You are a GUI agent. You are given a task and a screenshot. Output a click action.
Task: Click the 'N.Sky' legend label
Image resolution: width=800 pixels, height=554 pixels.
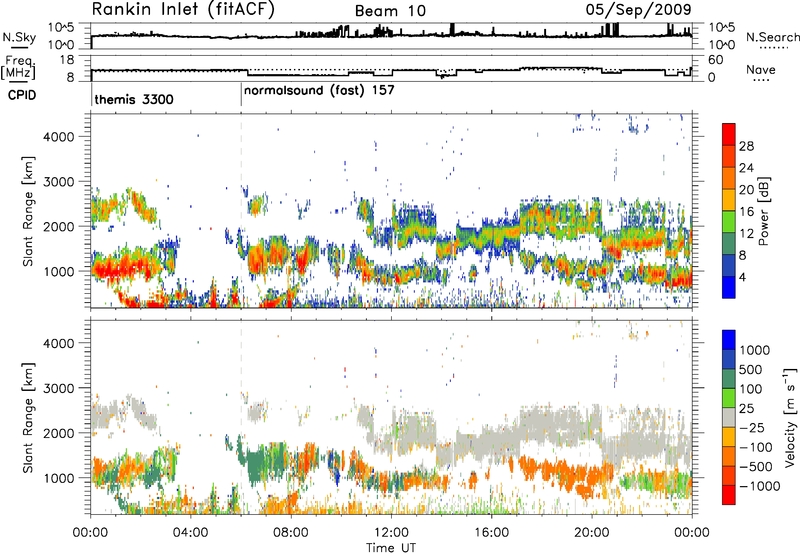19,37
